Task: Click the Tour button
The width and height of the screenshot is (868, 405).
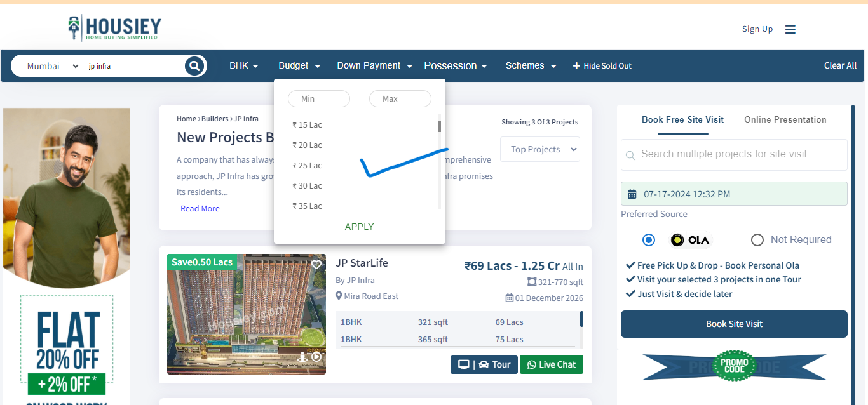Action: click(484, 364)
